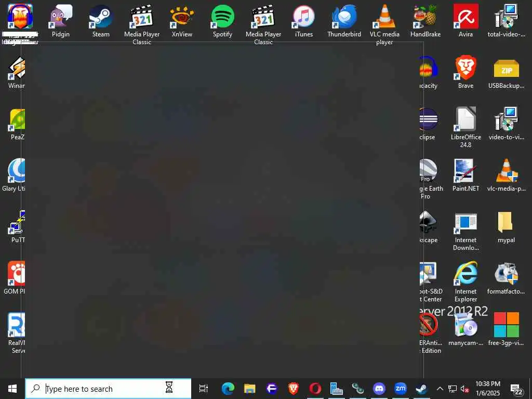Select the VLC media player desktop shortcut

click(384, 24)
